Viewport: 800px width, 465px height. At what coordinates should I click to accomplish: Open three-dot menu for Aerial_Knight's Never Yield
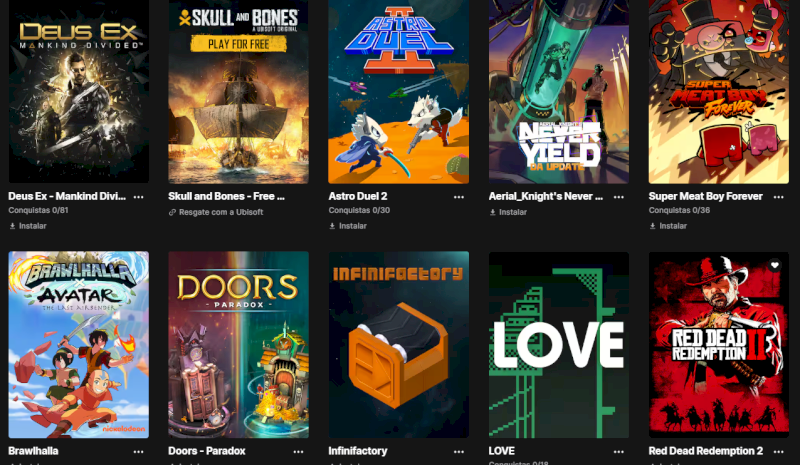(x=618, y=197)
